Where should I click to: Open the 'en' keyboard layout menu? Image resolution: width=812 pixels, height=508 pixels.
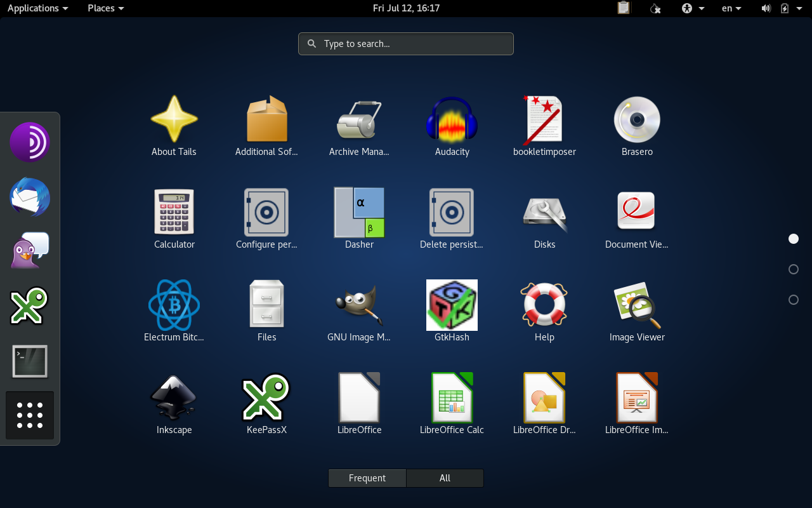[x=731, y=8]
